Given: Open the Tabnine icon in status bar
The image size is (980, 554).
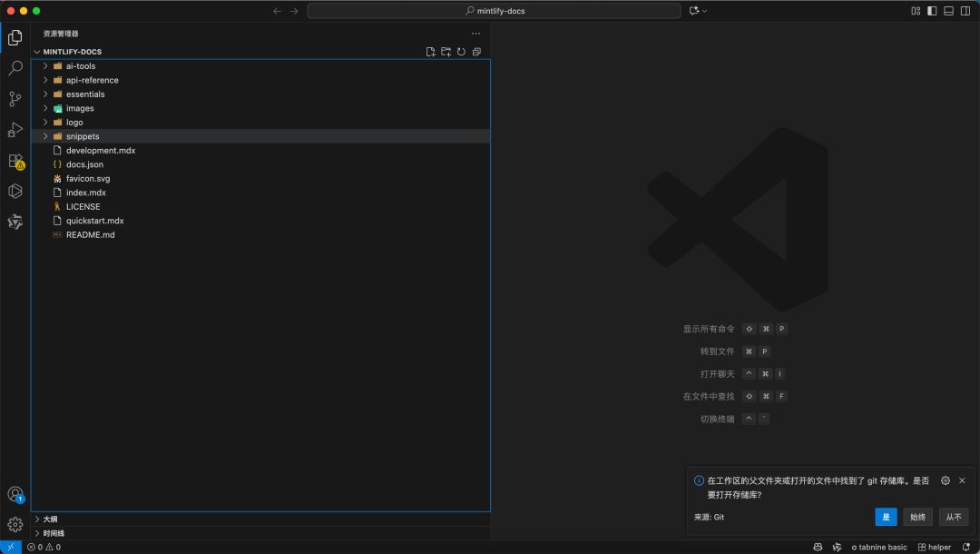Looking at the screenshot, I should pyautogui.click(x=837, y=547).
